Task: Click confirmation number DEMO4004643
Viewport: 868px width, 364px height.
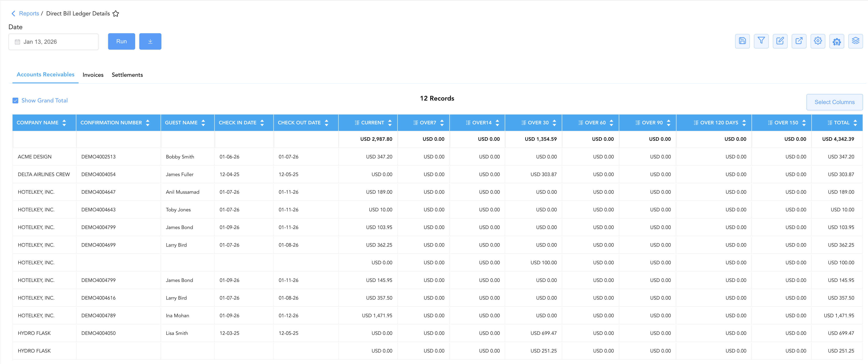Action: tap(98, 210)
